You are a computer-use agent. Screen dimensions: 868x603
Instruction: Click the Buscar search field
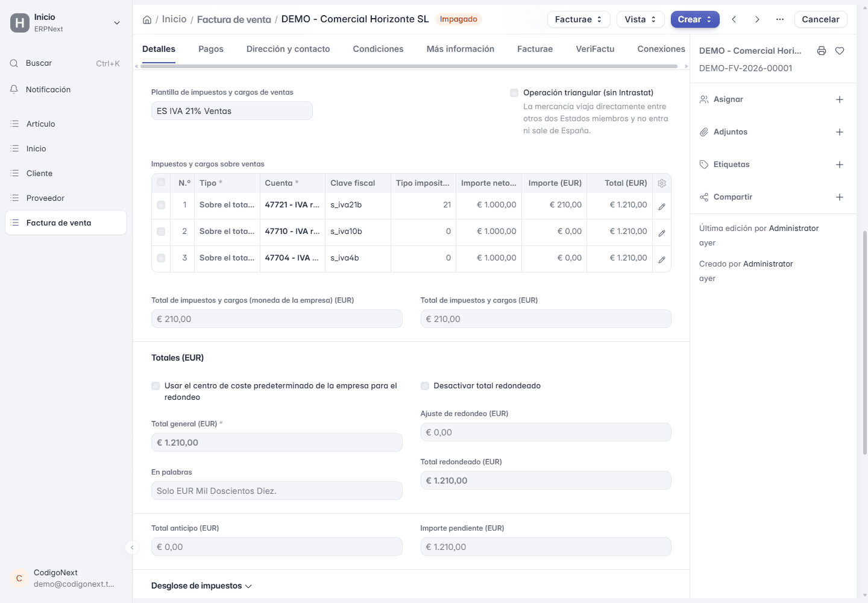click(66, 63)
